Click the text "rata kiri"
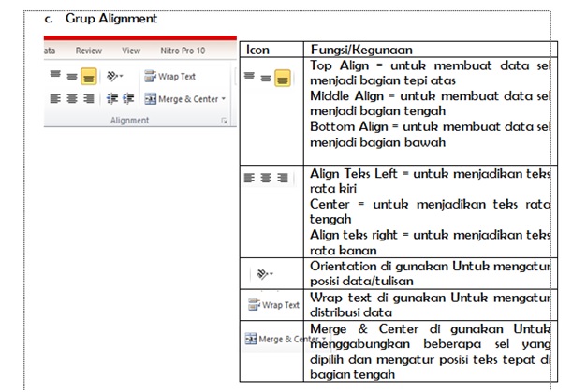572x392 pixels. 333,189
